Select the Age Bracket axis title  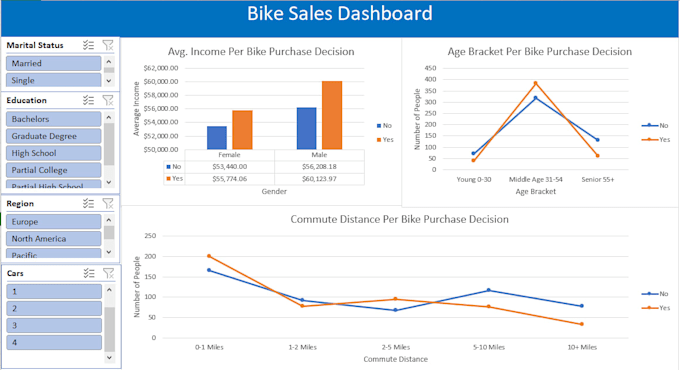pos(536,191)
